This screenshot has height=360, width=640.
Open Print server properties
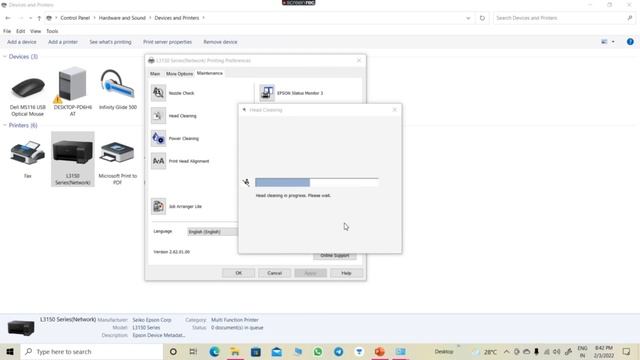click(167, 42)
